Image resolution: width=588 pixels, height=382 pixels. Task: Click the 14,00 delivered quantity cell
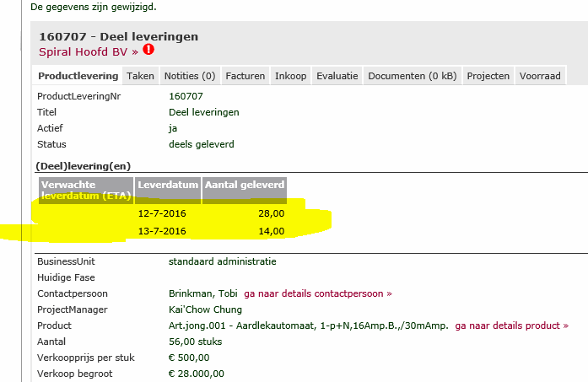(x=269, y=231)
